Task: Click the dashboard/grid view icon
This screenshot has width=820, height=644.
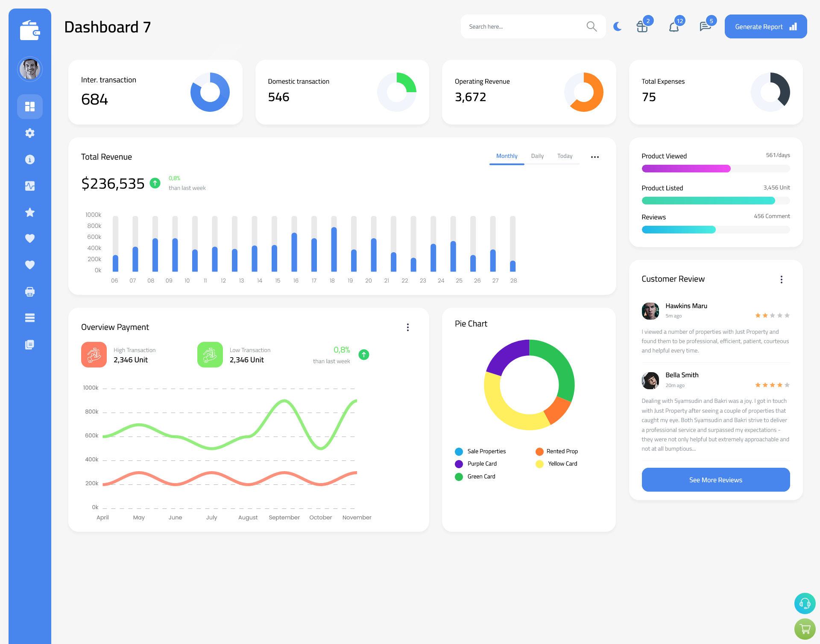Action: pos(29,106)
